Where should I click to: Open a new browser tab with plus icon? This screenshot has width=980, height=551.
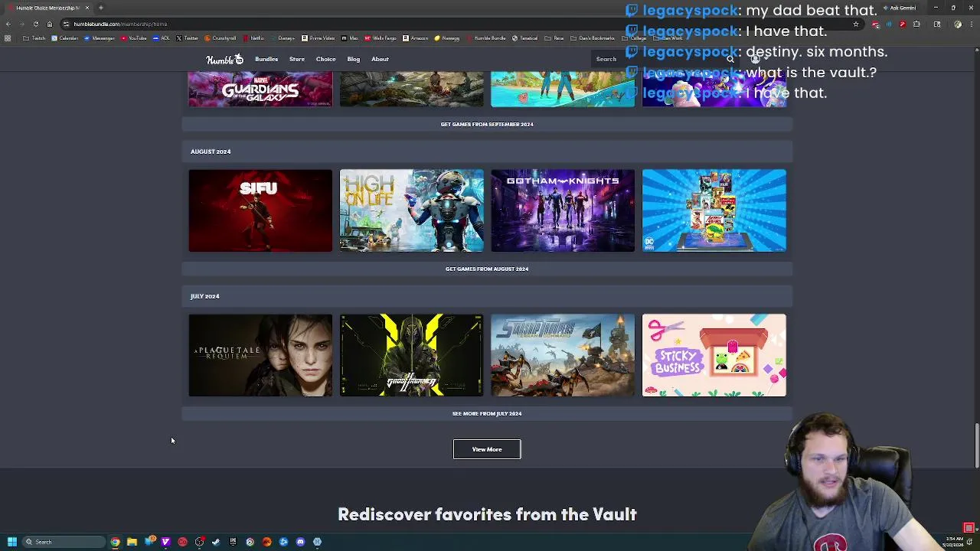point(100,8)
